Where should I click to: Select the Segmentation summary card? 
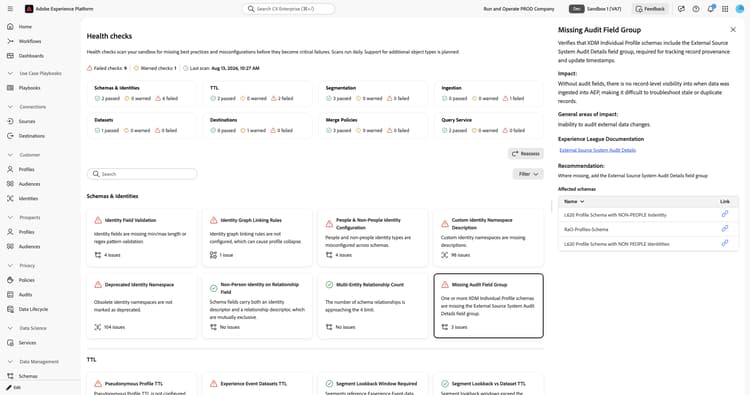click(374, 93)
